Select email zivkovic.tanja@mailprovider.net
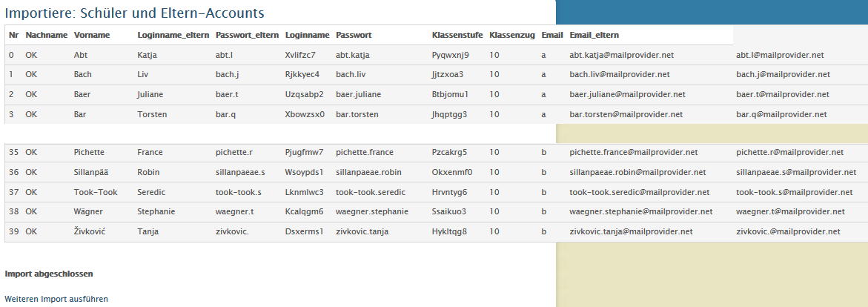Image resolution: width=868 pixels, height=307 pixels. [x=631, y=231]
